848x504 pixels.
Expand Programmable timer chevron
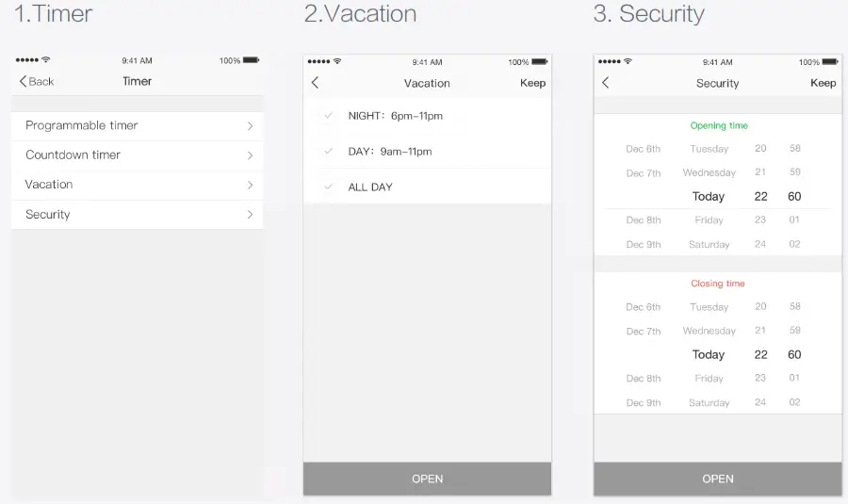click(x=250, y=125)
